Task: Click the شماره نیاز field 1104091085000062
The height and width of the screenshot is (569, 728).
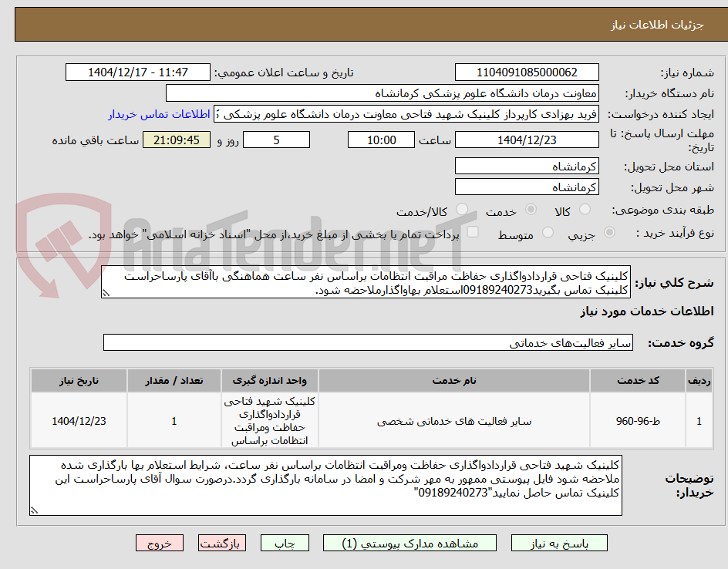Action: coord(527,72)
